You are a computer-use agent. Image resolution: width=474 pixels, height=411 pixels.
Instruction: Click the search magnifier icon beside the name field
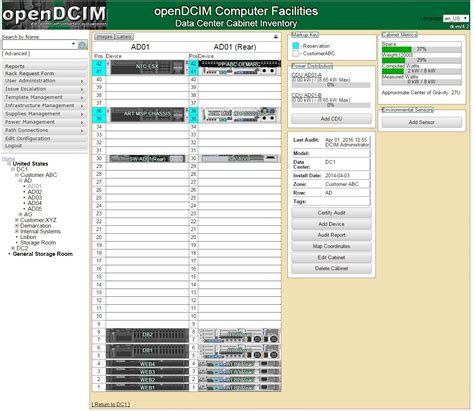pyautogui.click(x=82, y=45)
